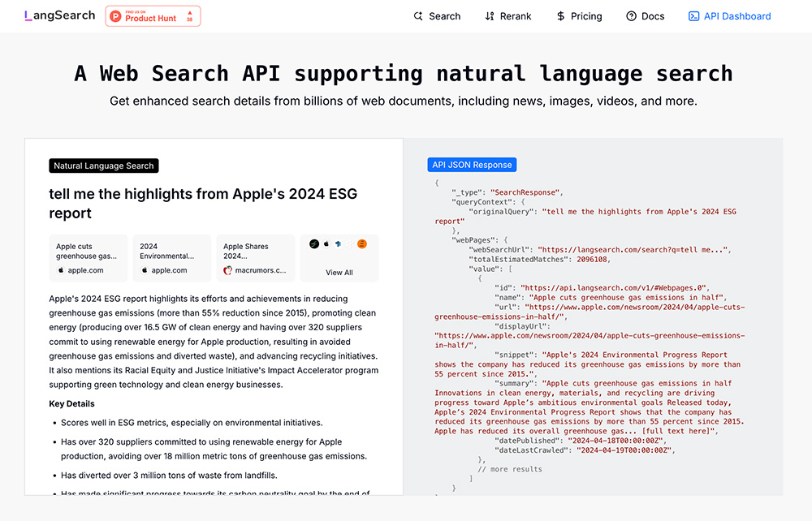The image size is (812, 521).
Task: Click the subtitle 'Get enhanced search details...'
Action: tap(404, 101)
